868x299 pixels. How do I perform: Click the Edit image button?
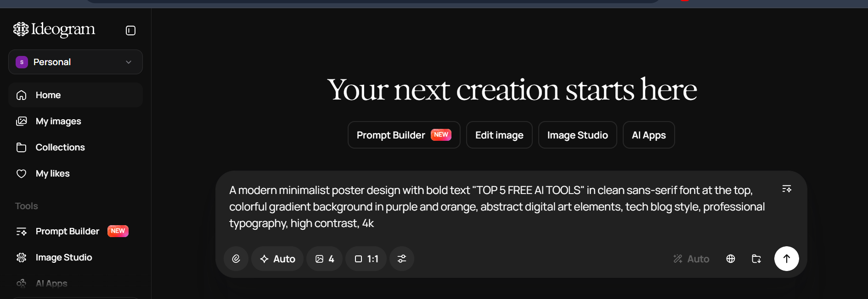click(x=499, y=135)
